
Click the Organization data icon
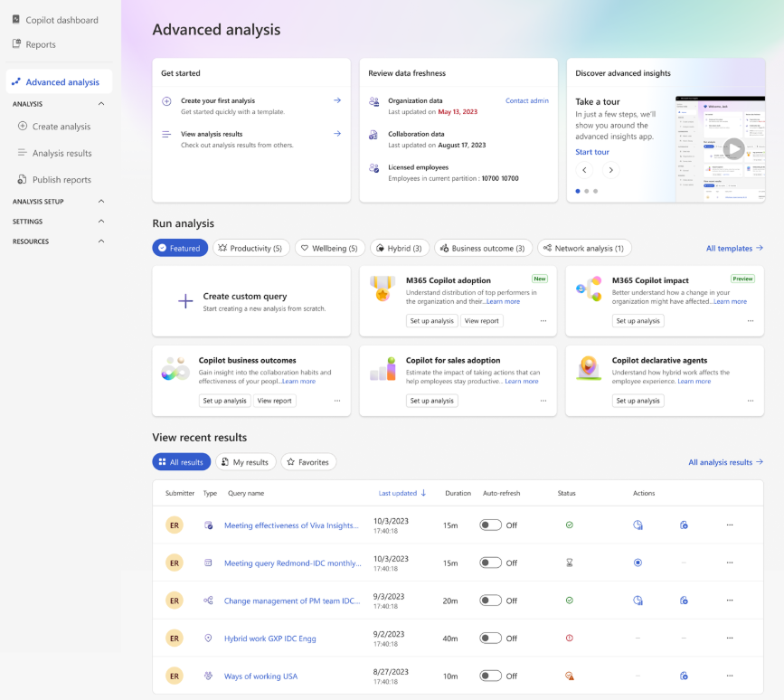coord(373,101)
